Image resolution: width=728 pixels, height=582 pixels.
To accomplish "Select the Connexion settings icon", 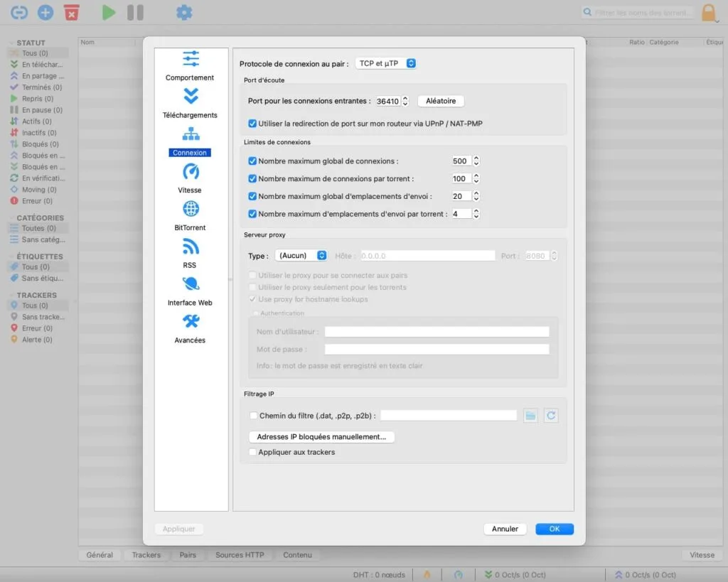I will click(x=191, y=134).
